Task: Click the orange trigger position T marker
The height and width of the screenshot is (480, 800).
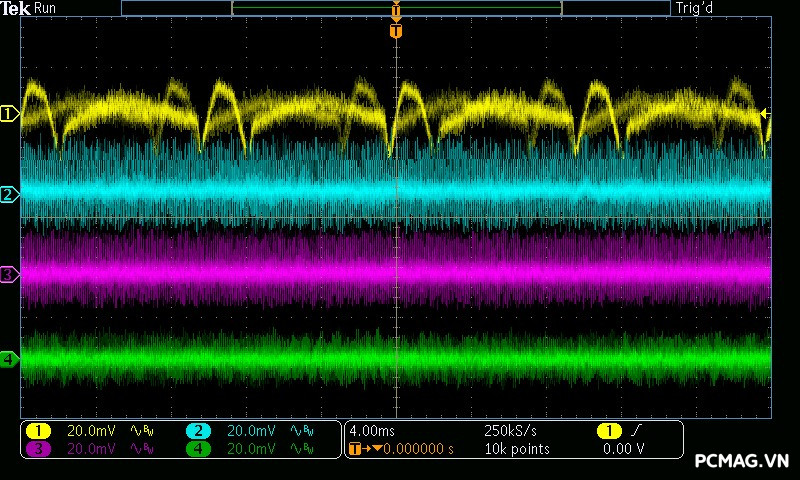Action: coord(396,31)
